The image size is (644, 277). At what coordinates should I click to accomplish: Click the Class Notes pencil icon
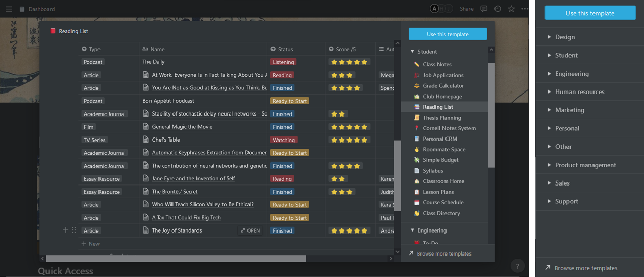pos(417,64)
